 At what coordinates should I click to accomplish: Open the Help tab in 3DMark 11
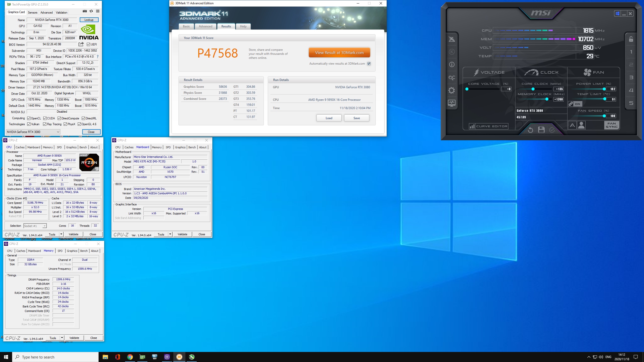point(243,26)
